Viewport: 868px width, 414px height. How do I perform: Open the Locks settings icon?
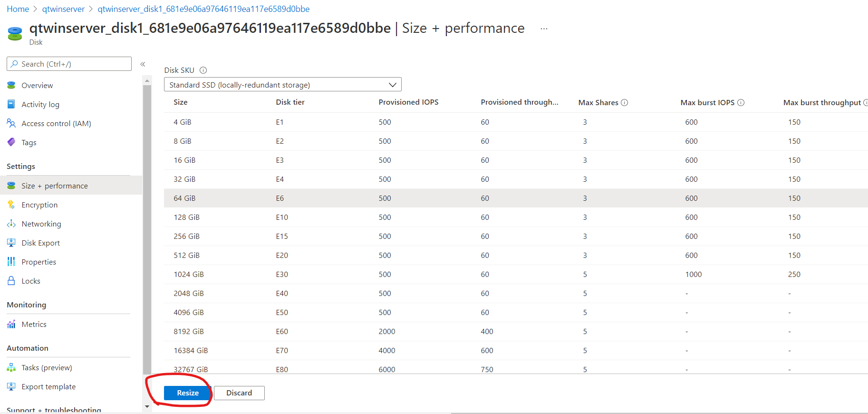[x=11, y=281]
